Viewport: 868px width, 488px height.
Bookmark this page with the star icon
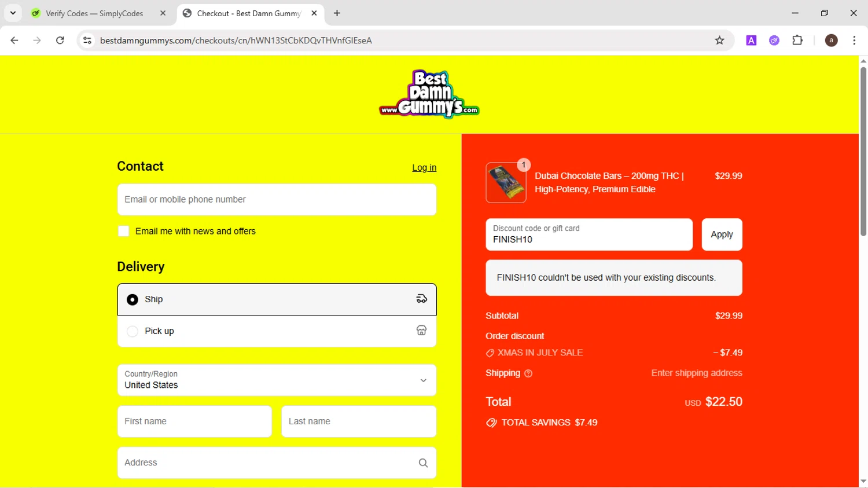(x=719, y=41)
